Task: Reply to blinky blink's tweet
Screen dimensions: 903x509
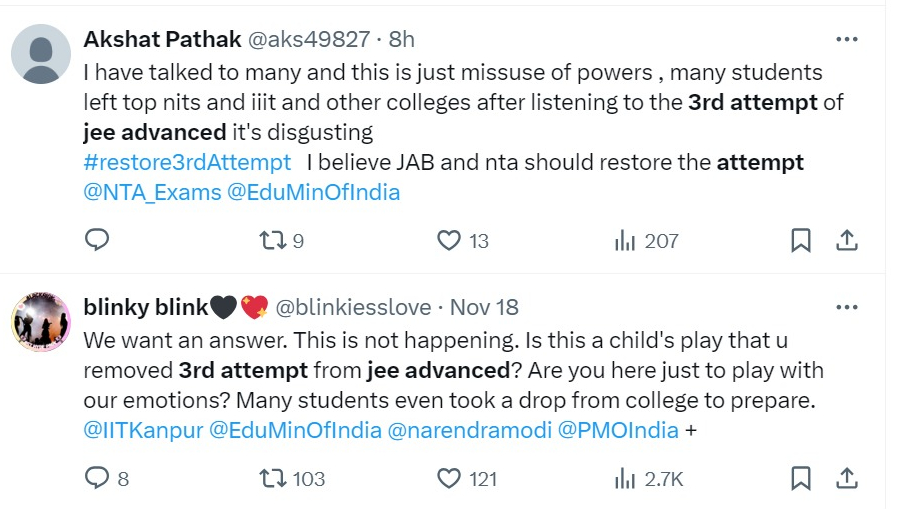Action: [x=97, y=479]
